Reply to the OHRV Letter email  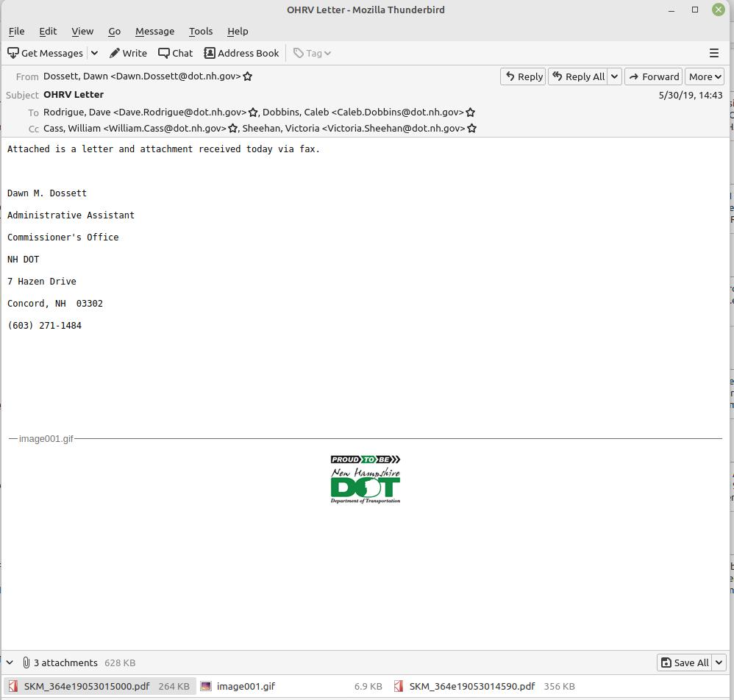(x=524, y=76)
